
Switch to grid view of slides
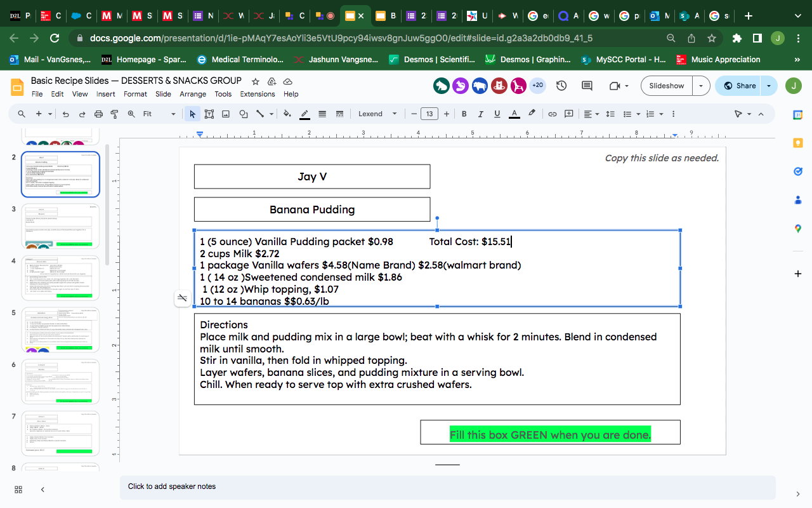coord(18,490)
